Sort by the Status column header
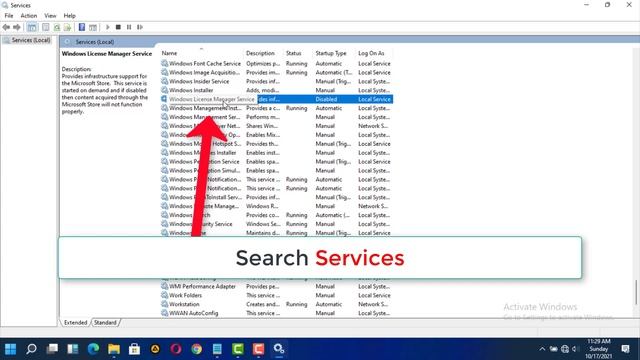 pos(293,53)
